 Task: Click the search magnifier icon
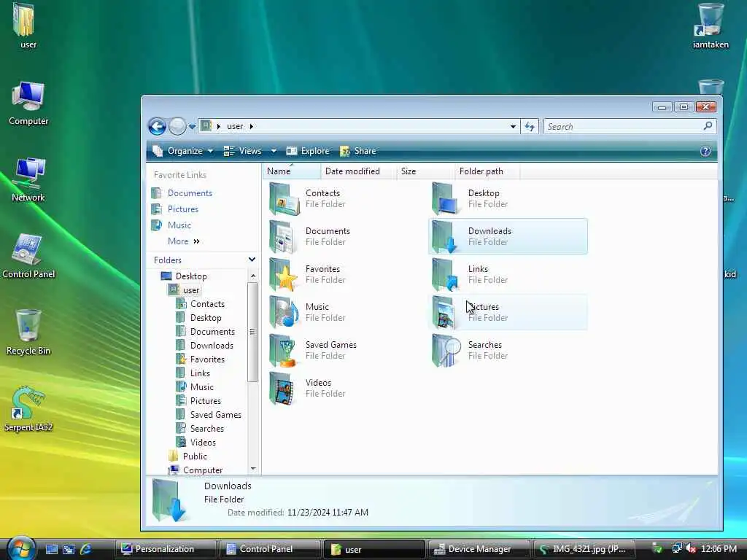coord(708,126)
